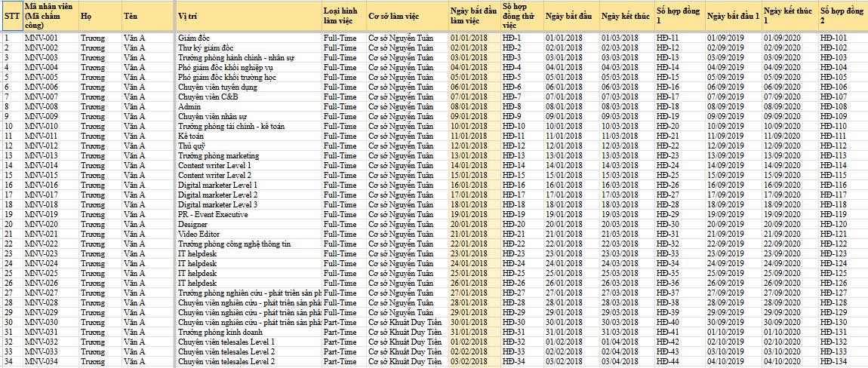Screen dimensions: 868x368
Task: Click employee code cell MNV-025
Action: tap(51, 274)
